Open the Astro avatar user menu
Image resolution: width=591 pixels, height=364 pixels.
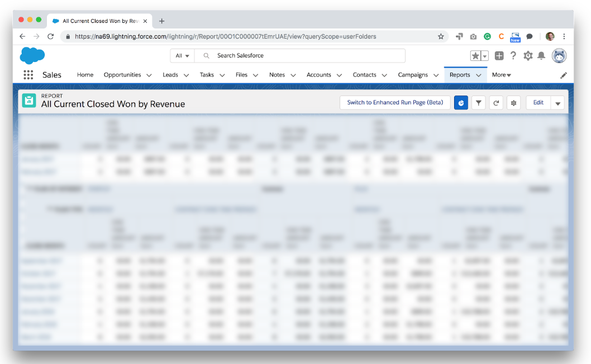click(559, 55)
